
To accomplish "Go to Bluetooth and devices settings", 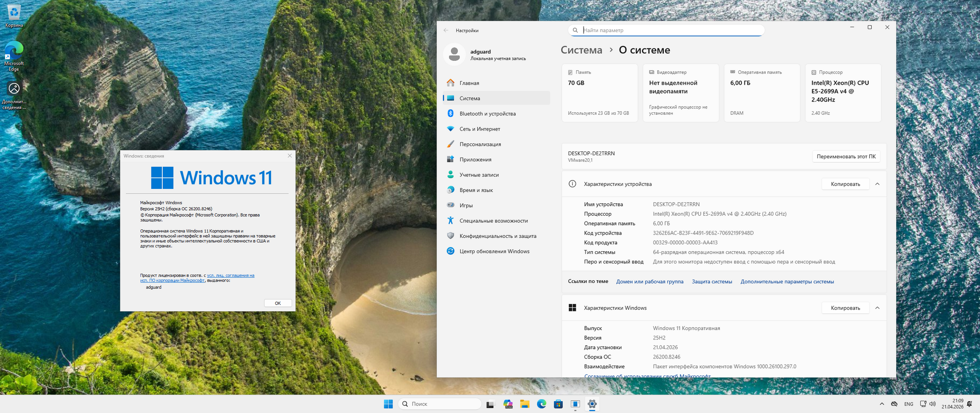I will [487, 114].
